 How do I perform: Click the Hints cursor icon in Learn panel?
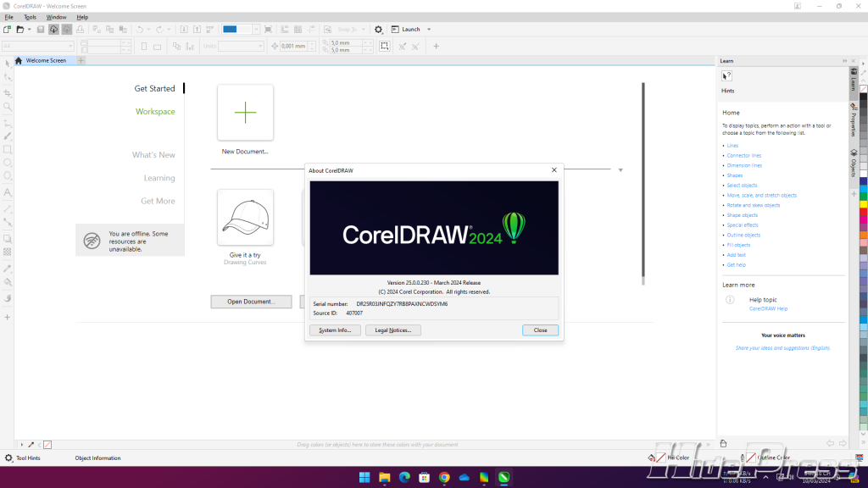point(726,76)
